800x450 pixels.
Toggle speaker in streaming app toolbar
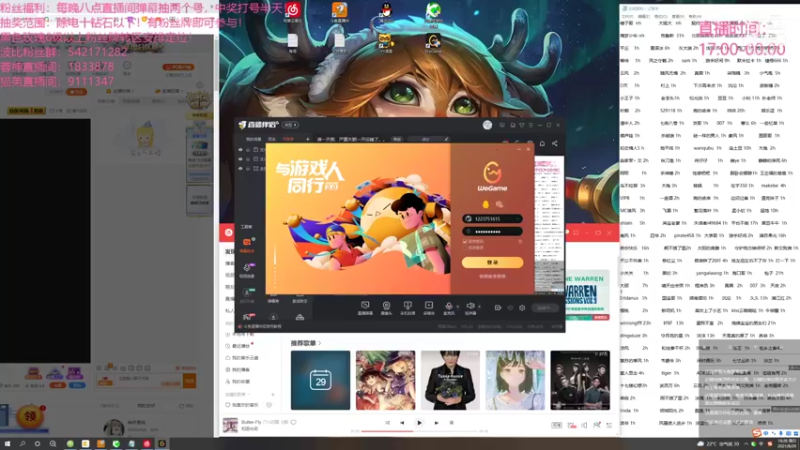pos(470,306)
